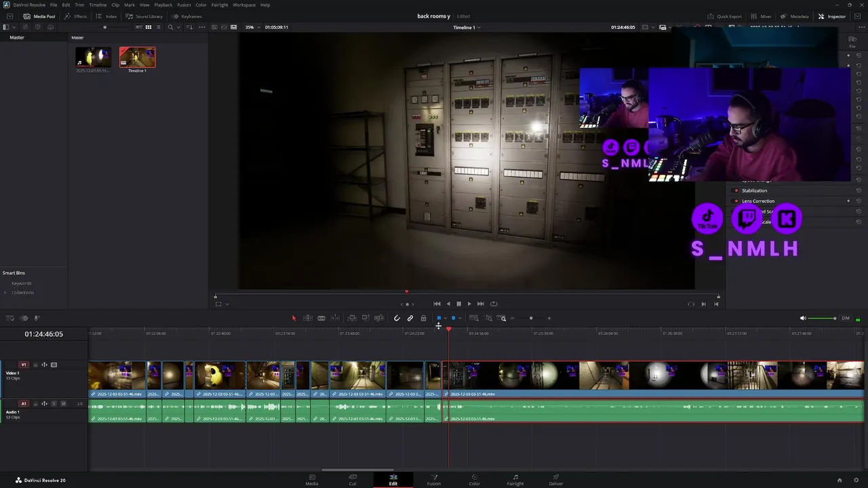Solo the Audio 1 track
This screenshot has height=488, width=868.
pos(54,403)
